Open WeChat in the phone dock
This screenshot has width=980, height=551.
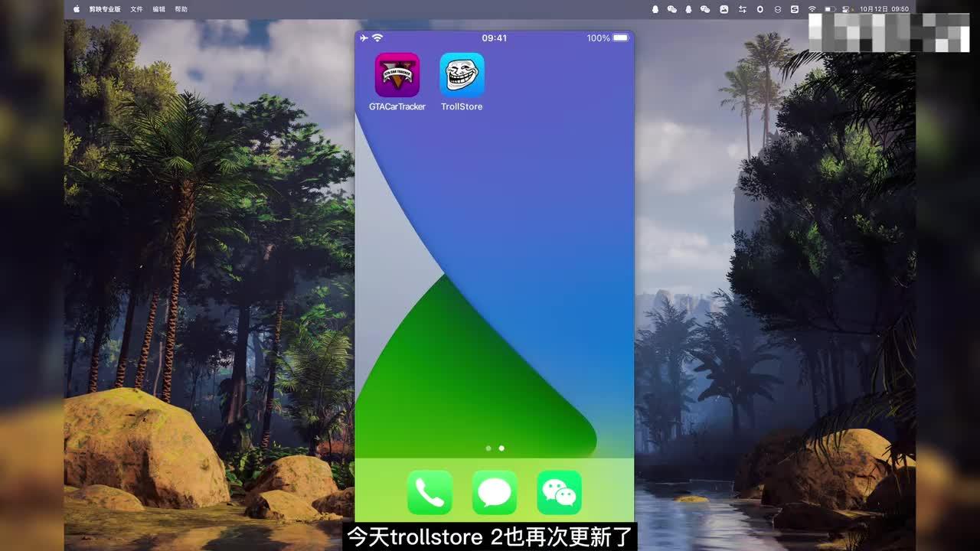[x=560, y=492]
